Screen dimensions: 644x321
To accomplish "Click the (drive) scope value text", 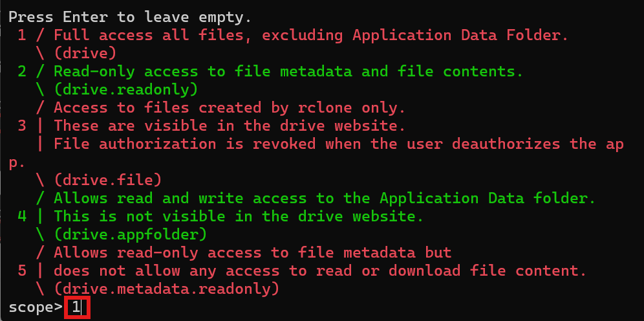I will pyautogui.click(x=85, y=53).
